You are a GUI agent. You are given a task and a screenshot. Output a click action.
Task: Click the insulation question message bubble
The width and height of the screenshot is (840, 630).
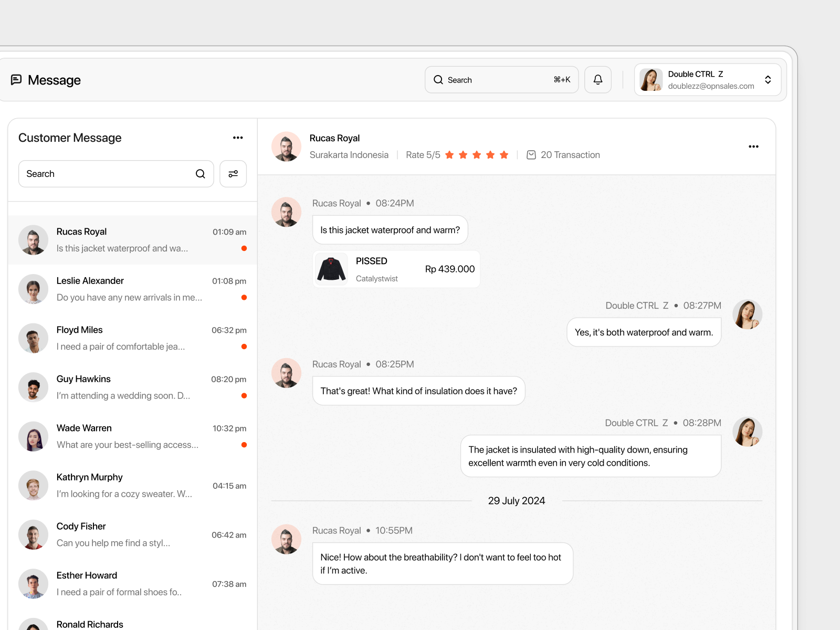click(x=419, y=391)
